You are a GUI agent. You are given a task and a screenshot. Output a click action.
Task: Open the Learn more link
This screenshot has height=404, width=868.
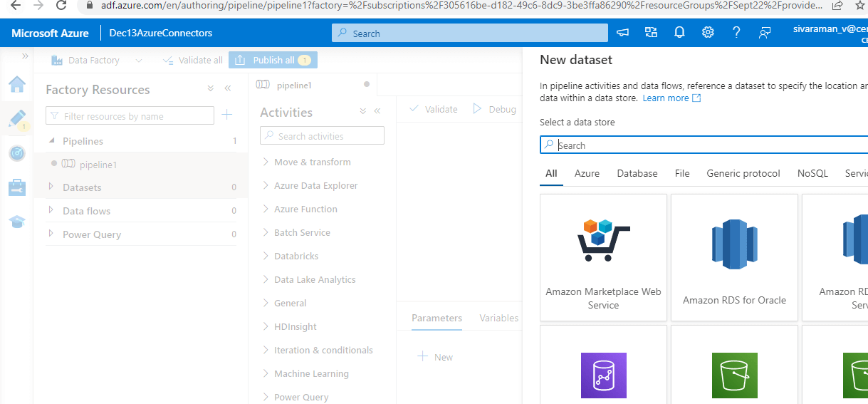click(x=671, y=98)
